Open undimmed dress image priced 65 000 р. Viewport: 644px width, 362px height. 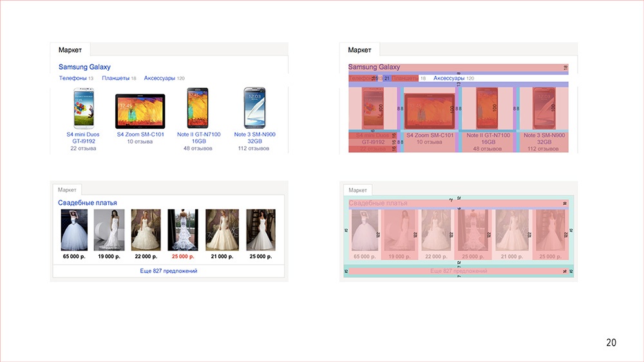(74, 230)
